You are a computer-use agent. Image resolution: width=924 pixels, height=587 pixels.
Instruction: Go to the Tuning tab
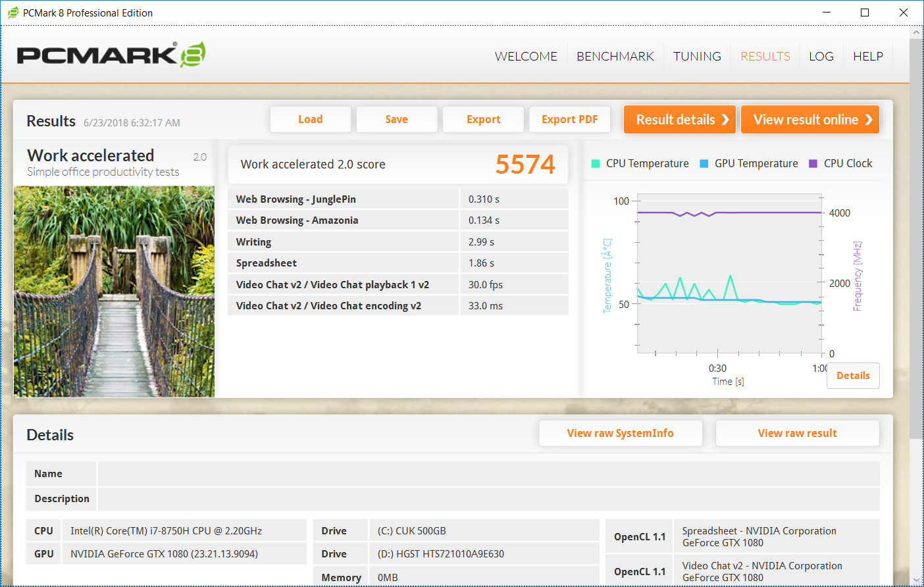697,57
